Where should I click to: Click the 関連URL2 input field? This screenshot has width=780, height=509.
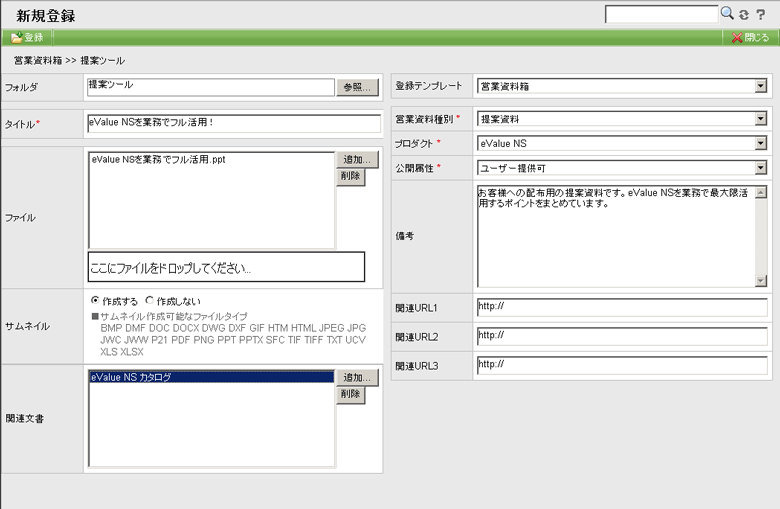click(x=622, y=336)
